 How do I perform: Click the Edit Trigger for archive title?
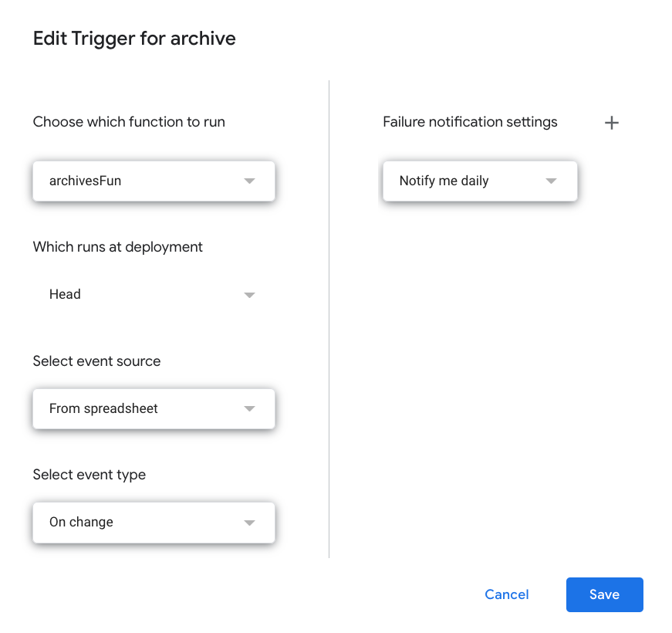click(x=134, y=38)
